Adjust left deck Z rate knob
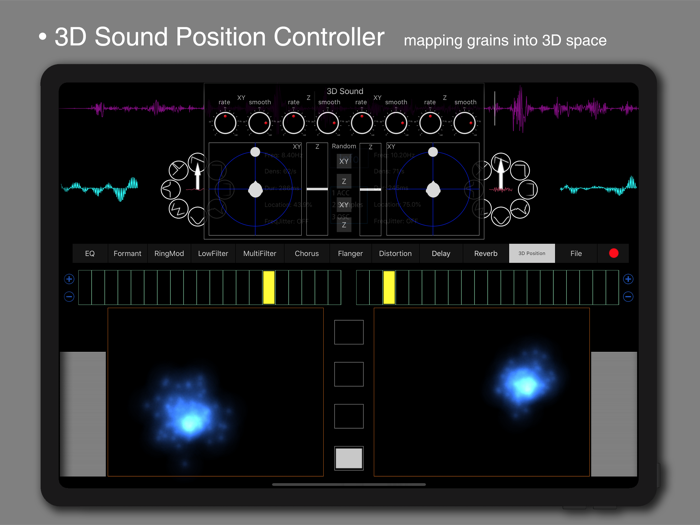 (x=293, y=123)
